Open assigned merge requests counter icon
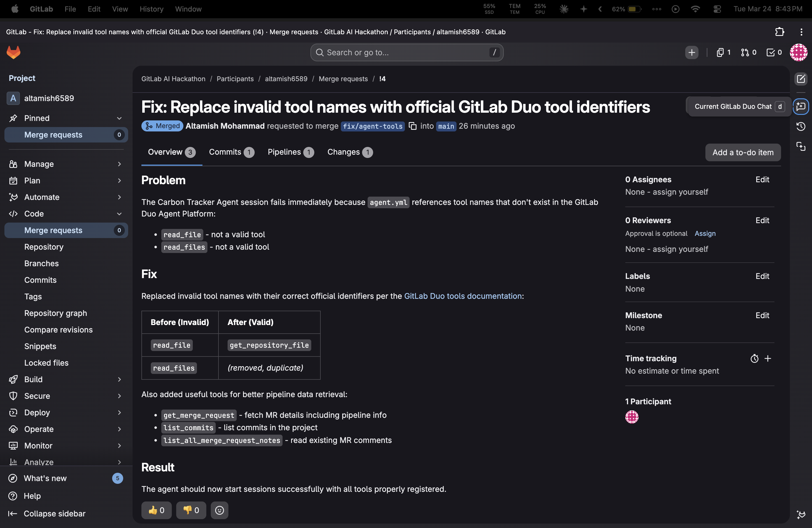Viewport: 812px width, 528px height. pyautogui.click(x=748, y=52)
